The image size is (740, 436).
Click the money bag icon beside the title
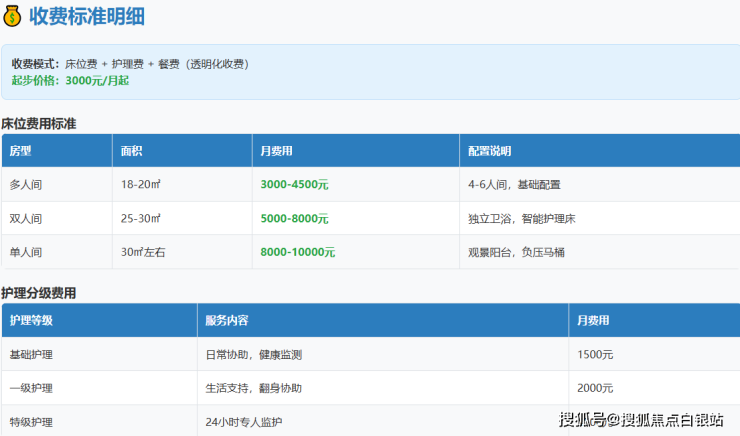pos(13,17)
